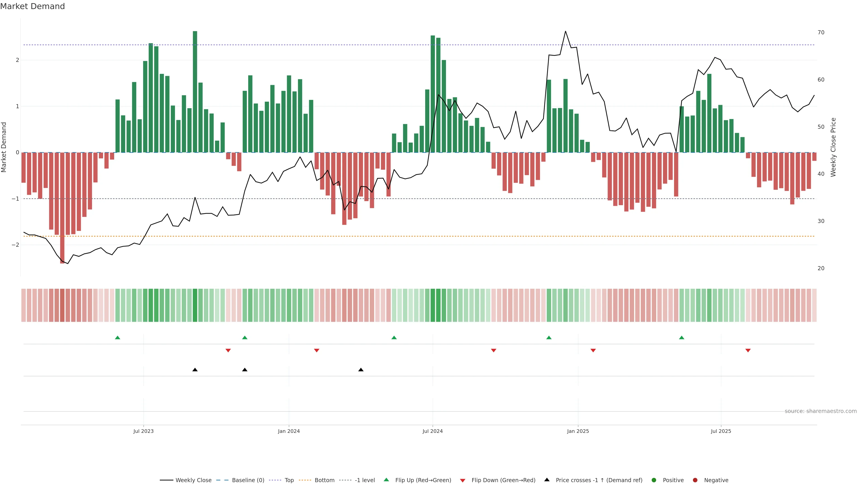Click the Weekly Close Price axis title

[833, 147]
